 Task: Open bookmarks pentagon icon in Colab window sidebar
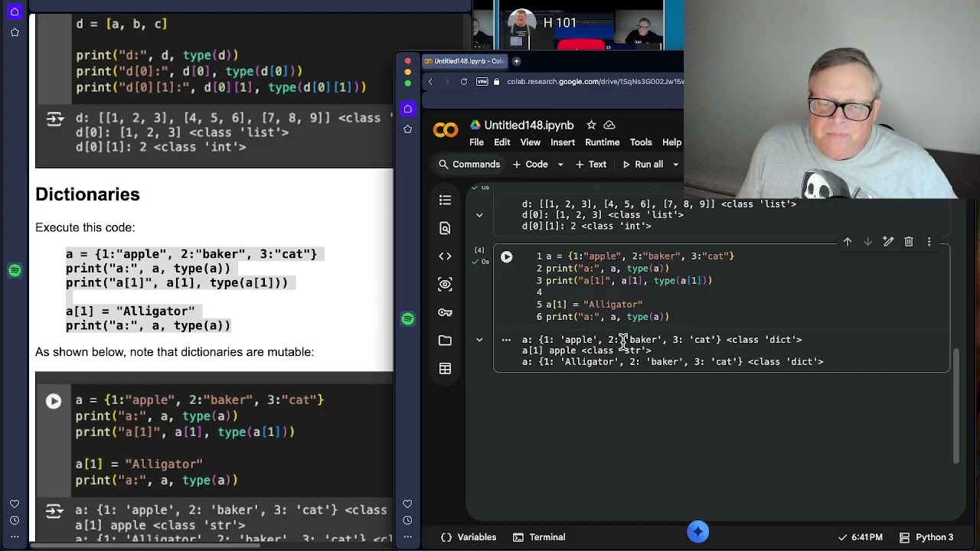click(x=408, y=129)
